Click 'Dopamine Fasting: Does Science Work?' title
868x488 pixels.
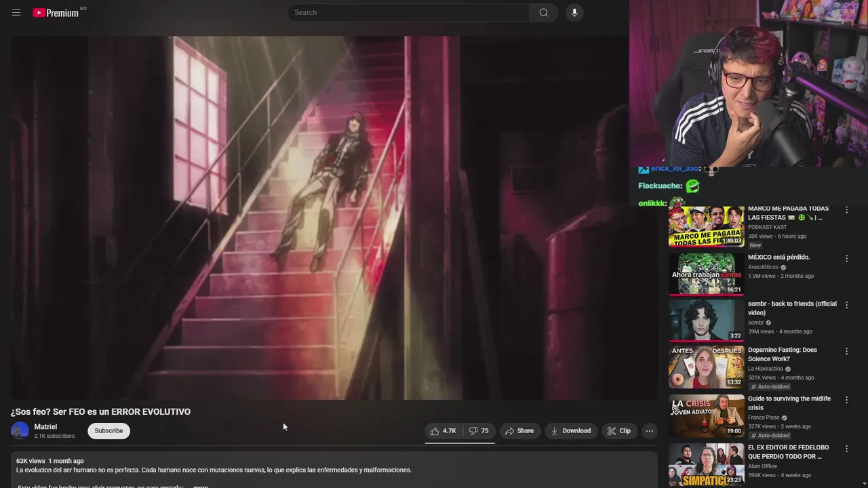point(783,354)
